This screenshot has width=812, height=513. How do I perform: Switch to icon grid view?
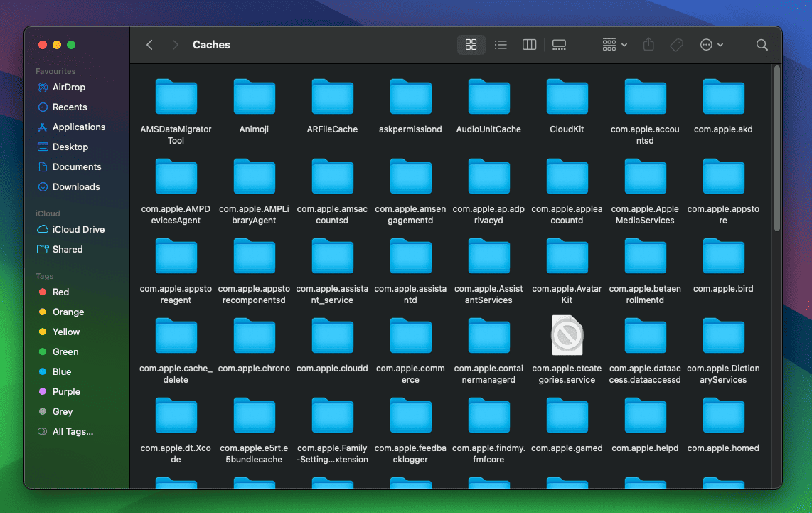pos(471,45)
